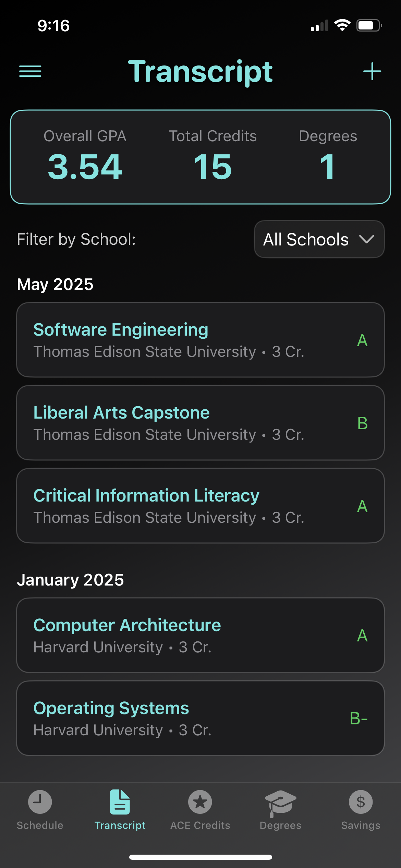Tap the plus icon to add course
This screenshot has height=868, width=401.
point(372,71)
